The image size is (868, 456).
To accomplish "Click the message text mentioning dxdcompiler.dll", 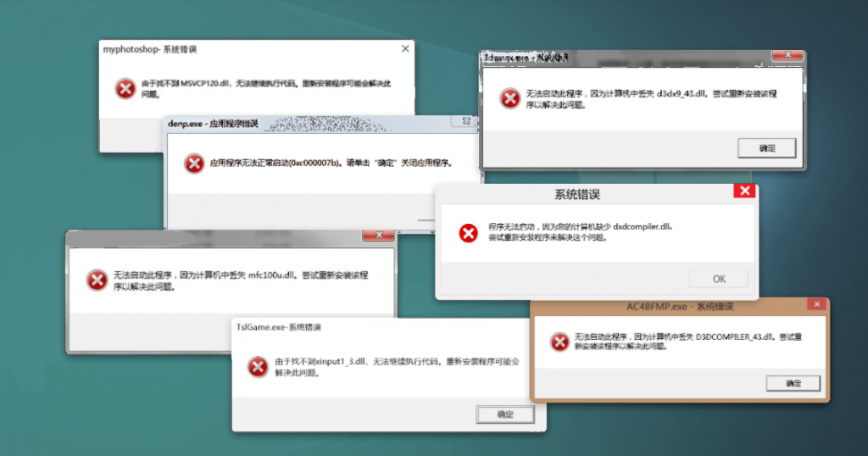I will pyautogui.click(x=580, y=232).
